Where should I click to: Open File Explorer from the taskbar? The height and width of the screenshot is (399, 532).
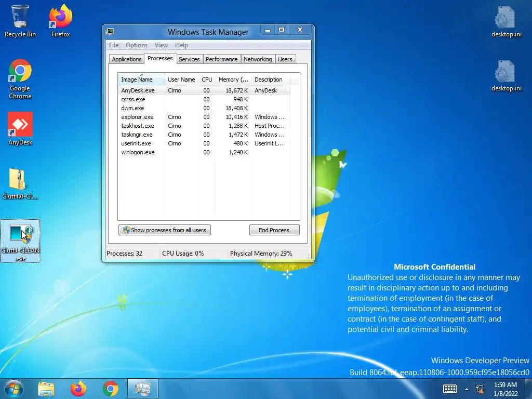tap(46, 389)
